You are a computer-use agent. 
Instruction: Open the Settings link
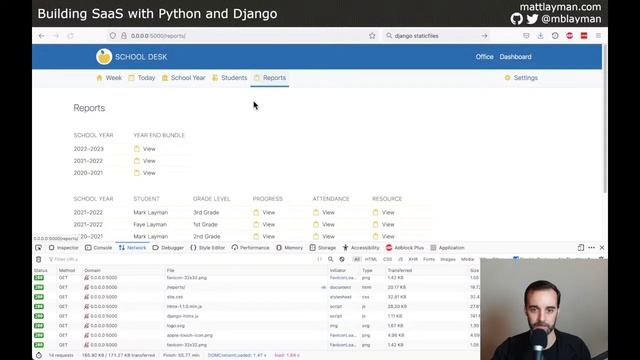[521, 78]
